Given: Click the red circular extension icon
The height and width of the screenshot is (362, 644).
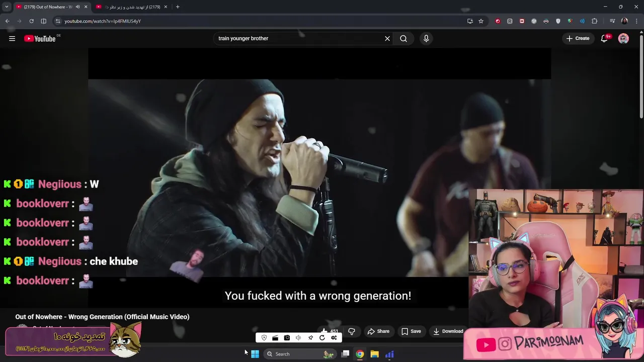Looking at the screenshot, I should [x=498, y=21].
